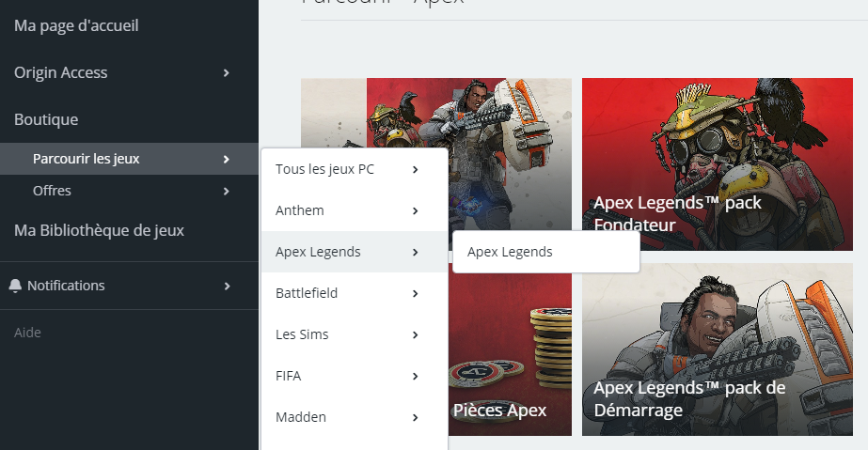Screen dimensions: 868x450
Task: Select Les Sims in games flyout
Action: (302, 334)
